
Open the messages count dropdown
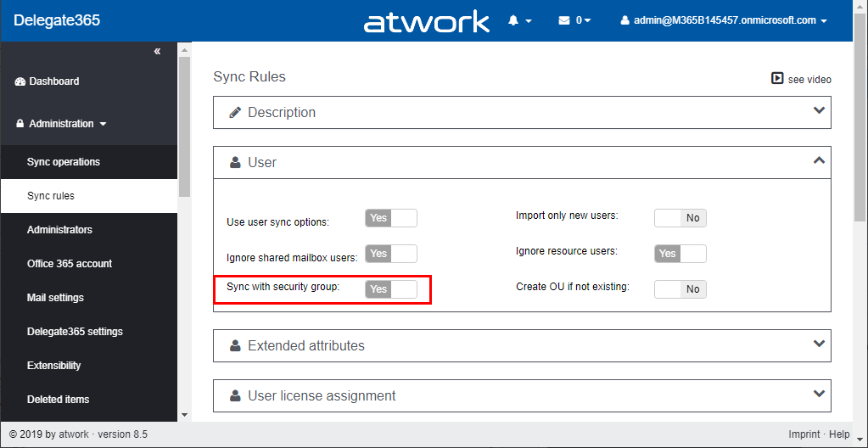click(583, 20)
